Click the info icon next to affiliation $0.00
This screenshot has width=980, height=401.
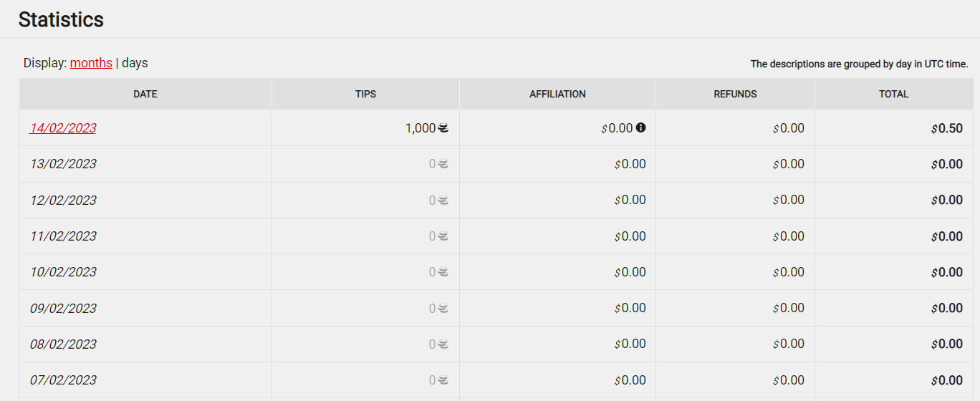pos(641,127)
